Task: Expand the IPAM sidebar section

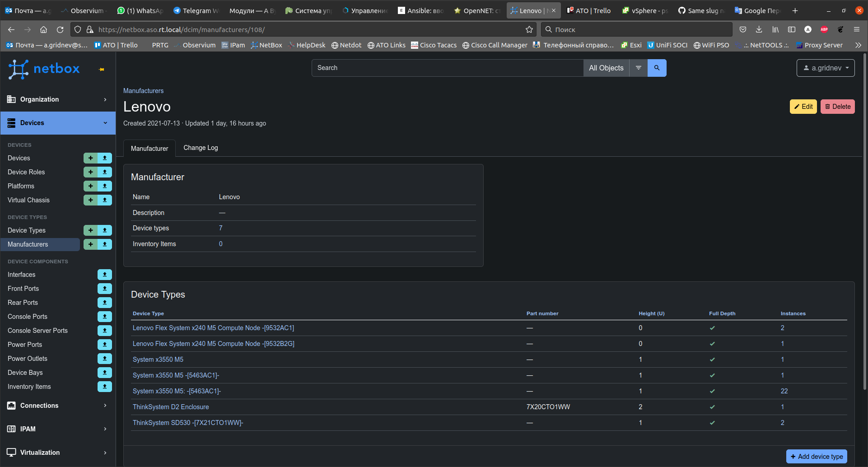Action: pyautogui.click(x=58, y=429)
